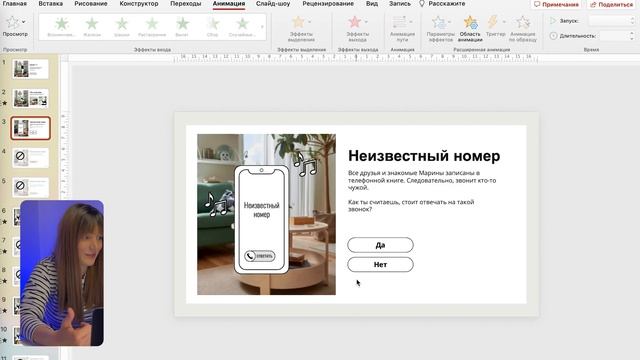Click the hidden-slide mark on slide 5
This screenshot has height=360, width=640.
tap(20, 186)
